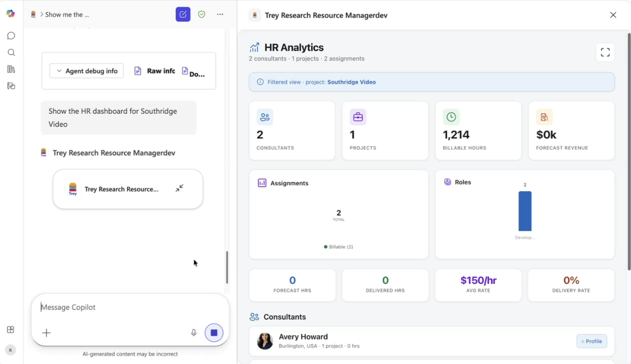Click the green shield protection icon
The image size is (631, 364).
tap(202, 15)
